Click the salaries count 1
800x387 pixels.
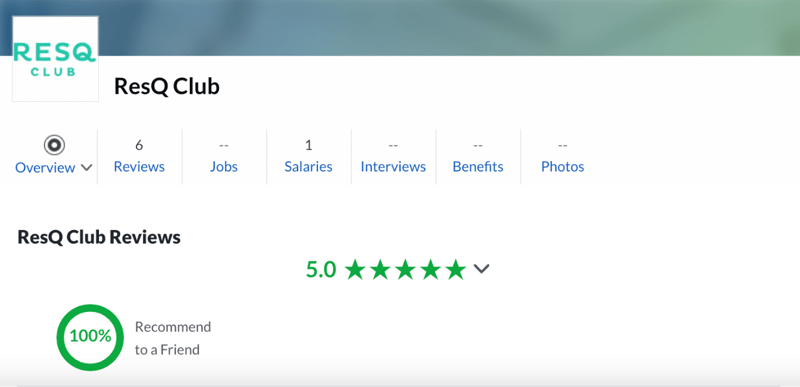click(x=308, y=145)
